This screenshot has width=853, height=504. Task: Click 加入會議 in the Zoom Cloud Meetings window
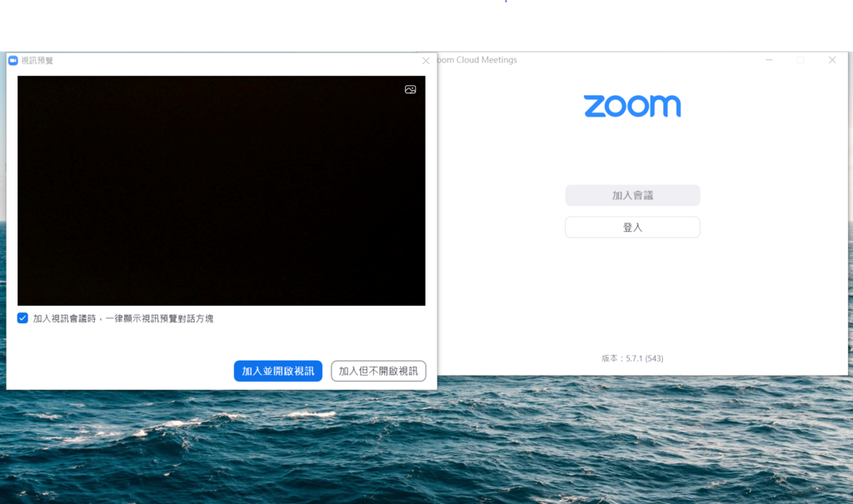pos(632,195)
